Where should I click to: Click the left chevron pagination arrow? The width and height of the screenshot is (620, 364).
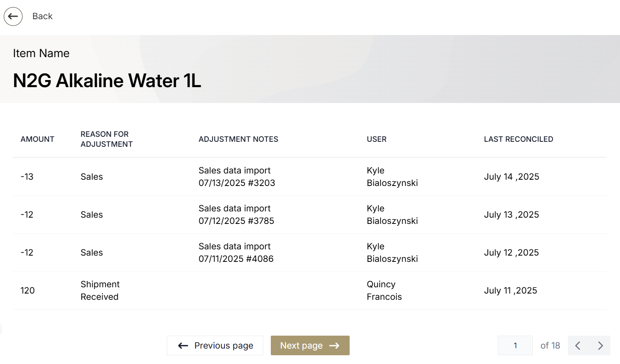pos(578,346)
